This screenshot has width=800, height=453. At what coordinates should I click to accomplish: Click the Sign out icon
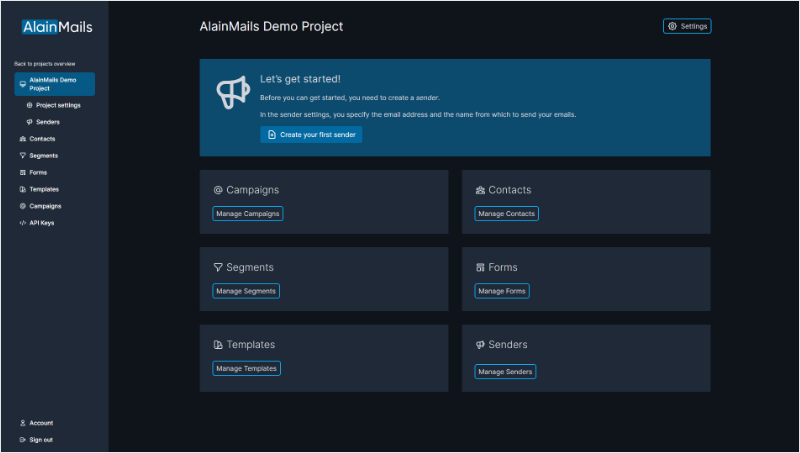(x=22, y=440)
